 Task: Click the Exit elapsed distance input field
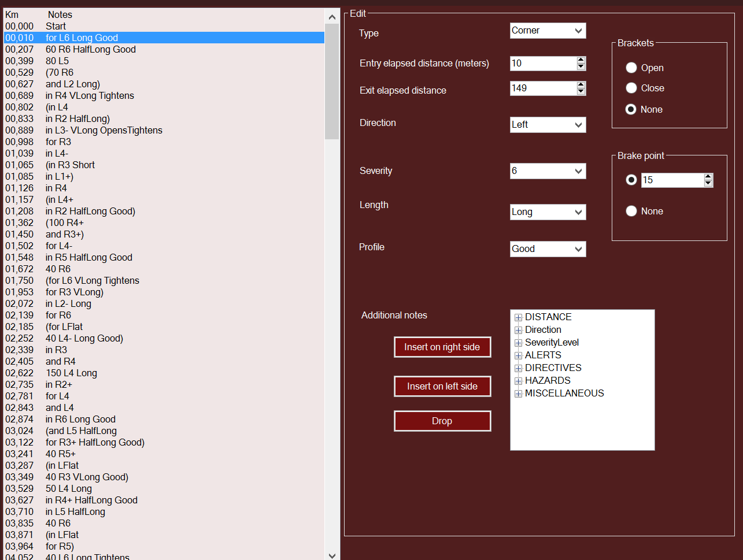coord(543,88)
